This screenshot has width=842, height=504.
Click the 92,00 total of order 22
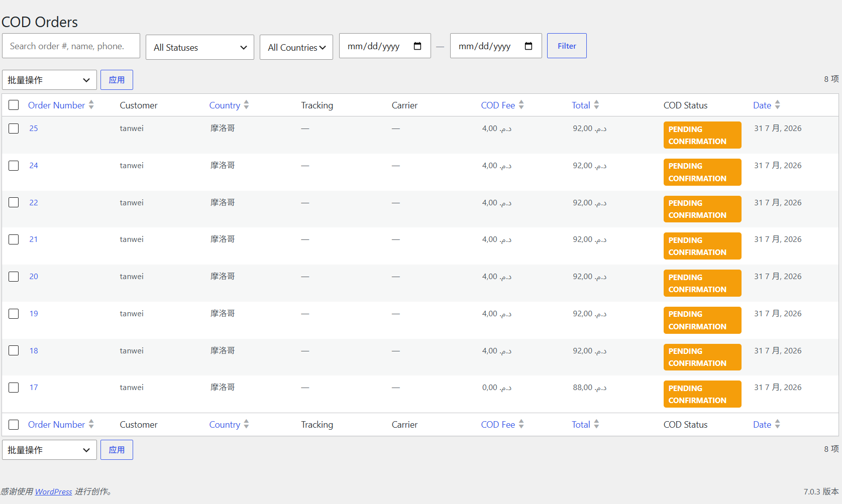(x=590, y=203)
